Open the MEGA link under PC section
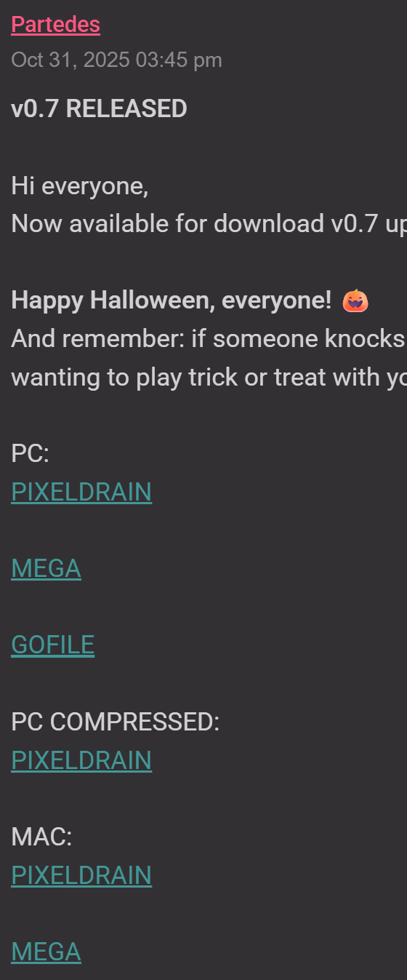The height and width of the screenshot is (980, 407). tap(46, 569)
